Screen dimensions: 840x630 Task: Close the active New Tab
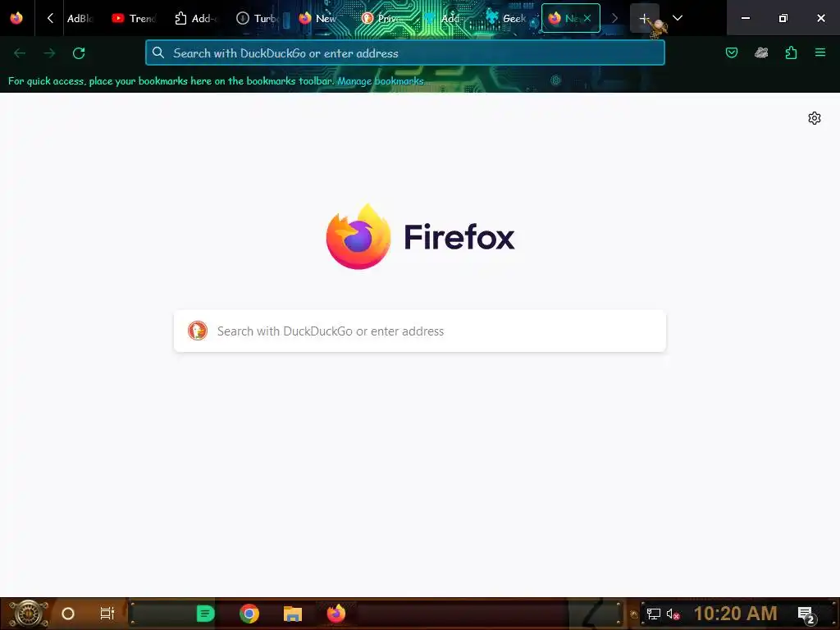[587, 18]
